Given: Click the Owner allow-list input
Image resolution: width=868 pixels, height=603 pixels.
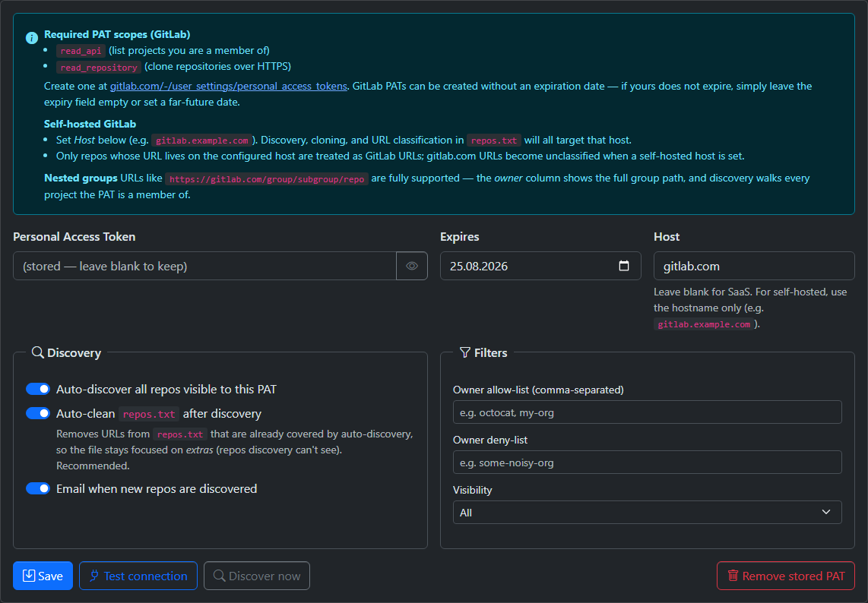Looking at the screenshot, I should tap(647, 412).
